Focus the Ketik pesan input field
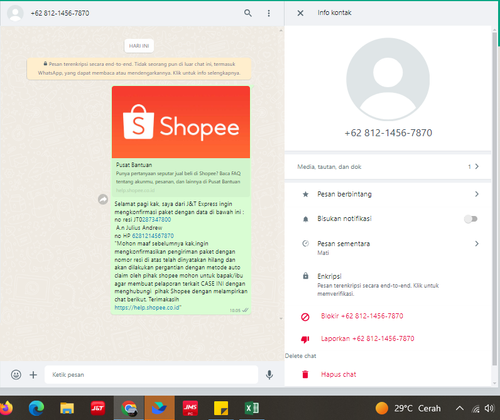Image resolution: width=500 pixels, height=420 pixels. 151,375
